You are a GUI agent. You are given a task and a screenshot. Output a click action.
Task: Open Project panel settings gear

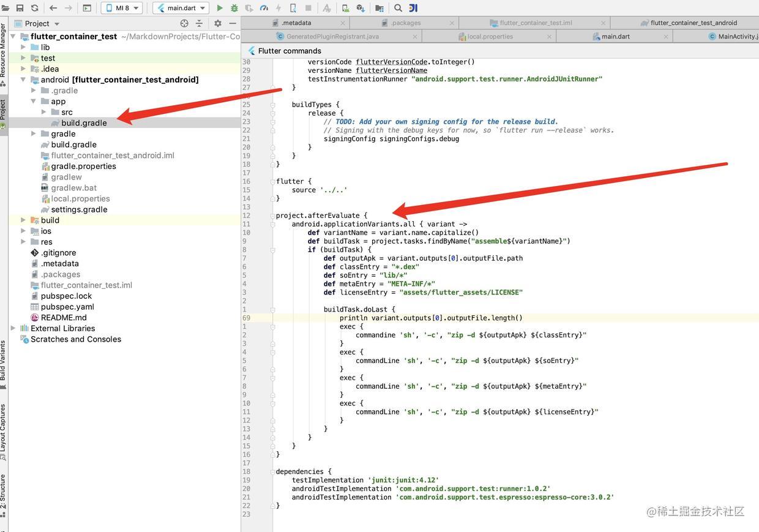click(x=217, y=23)
